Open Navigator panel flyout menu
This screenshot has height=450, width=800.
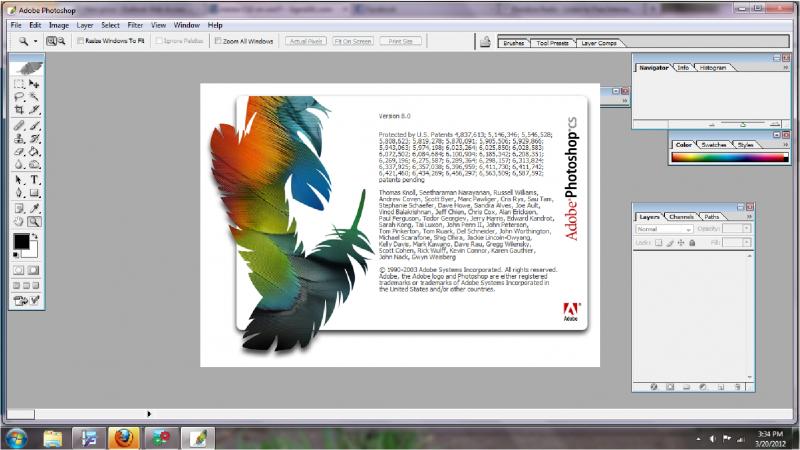point(786,67)
